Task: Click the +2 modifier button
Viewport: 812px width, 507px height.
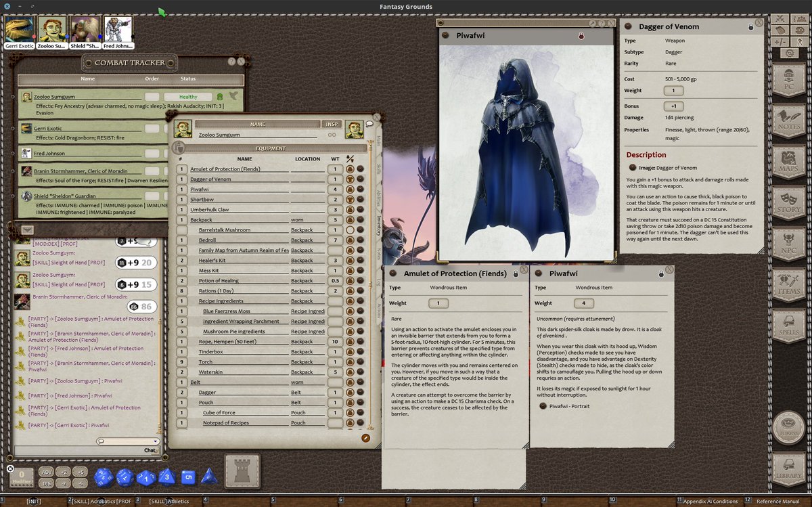Action: tap(64, 472)
